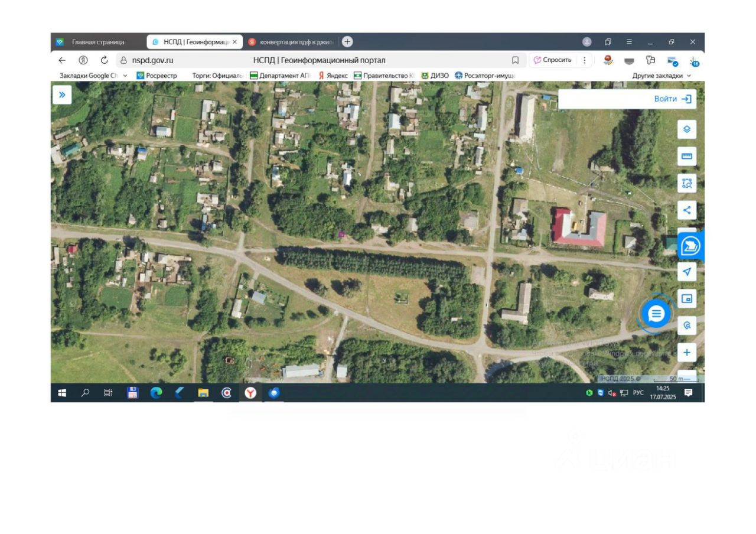Open the browser main menu
Screen dimensions: 756x534
tap(629, 42)
